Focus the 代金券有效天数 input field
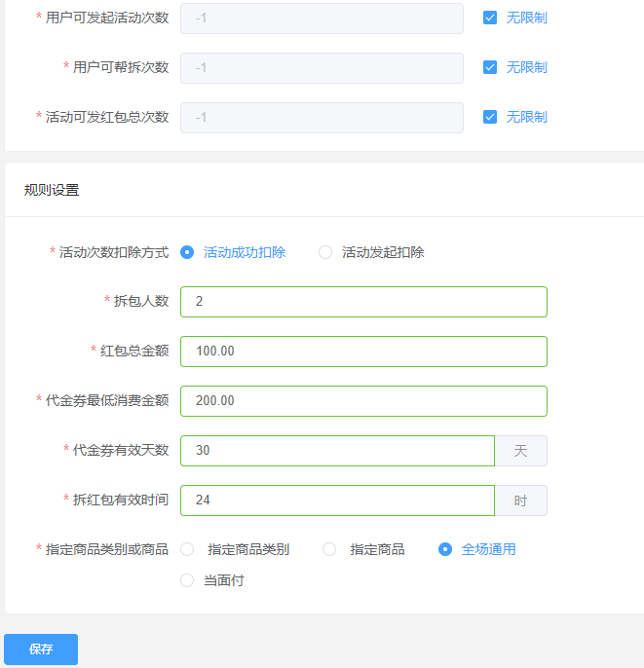This screenshot has width=644, height=668. (x=337, y=451)
